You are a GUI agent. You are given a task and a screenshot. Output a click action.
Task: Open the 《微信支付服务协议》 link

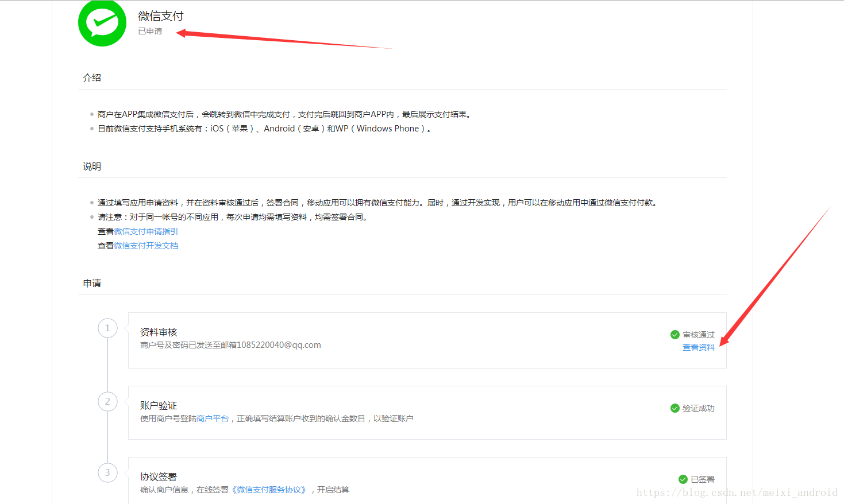coord(269,490)
